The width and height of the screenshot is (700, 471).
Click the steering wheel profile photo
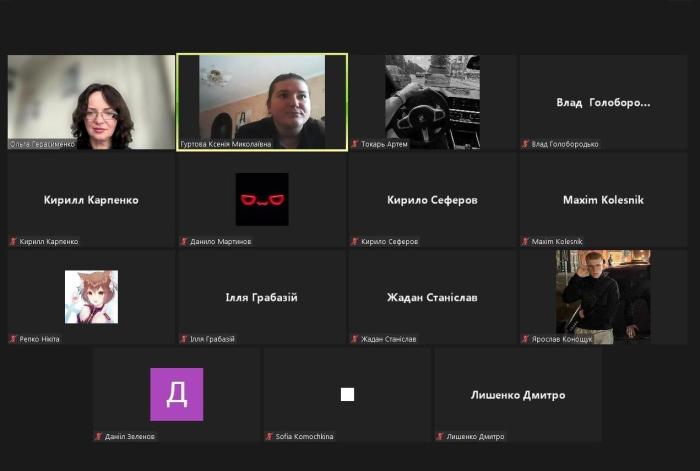pyautogui.click(x=432, y=102)
